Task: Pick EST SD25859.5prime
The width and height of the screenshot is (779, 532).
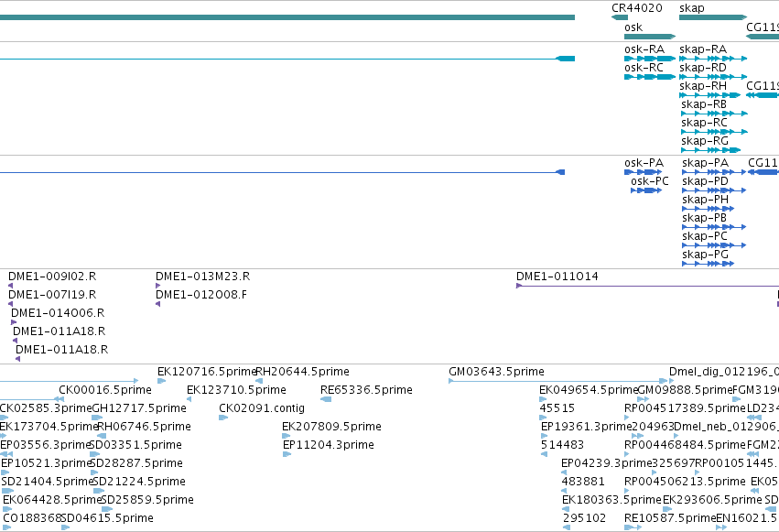Action: tap(107, 509)
